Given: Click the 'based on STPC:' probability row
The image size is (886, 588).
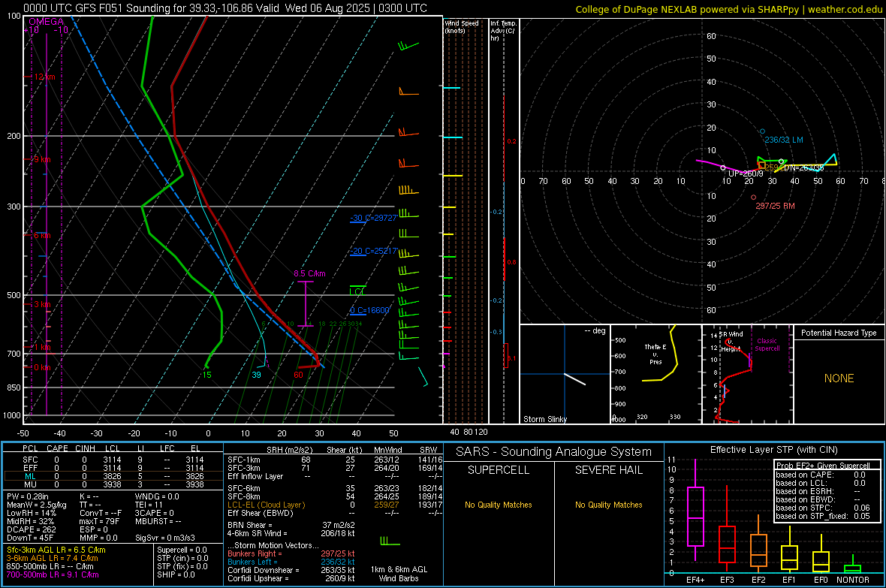Looking at the screenshot, I should point(823,508).
